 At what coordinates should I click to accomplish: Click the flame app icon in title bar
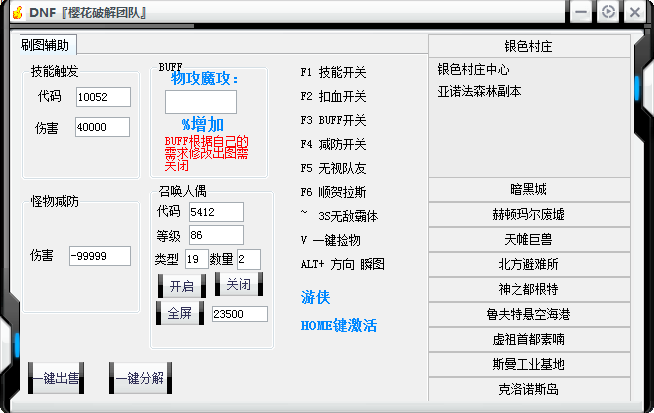18,13
